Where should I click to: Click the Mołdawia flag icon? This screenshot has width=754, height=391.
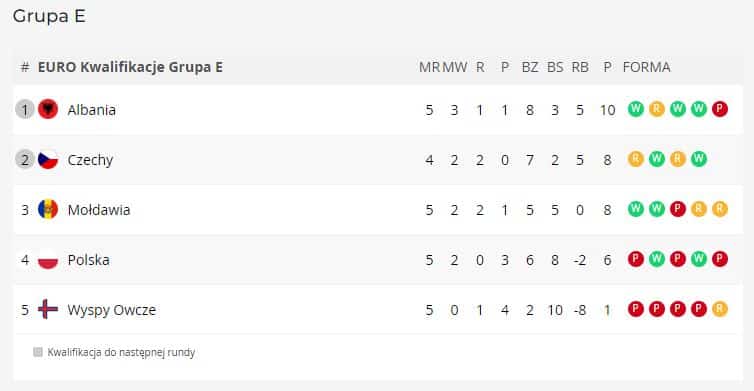(48, 210)
